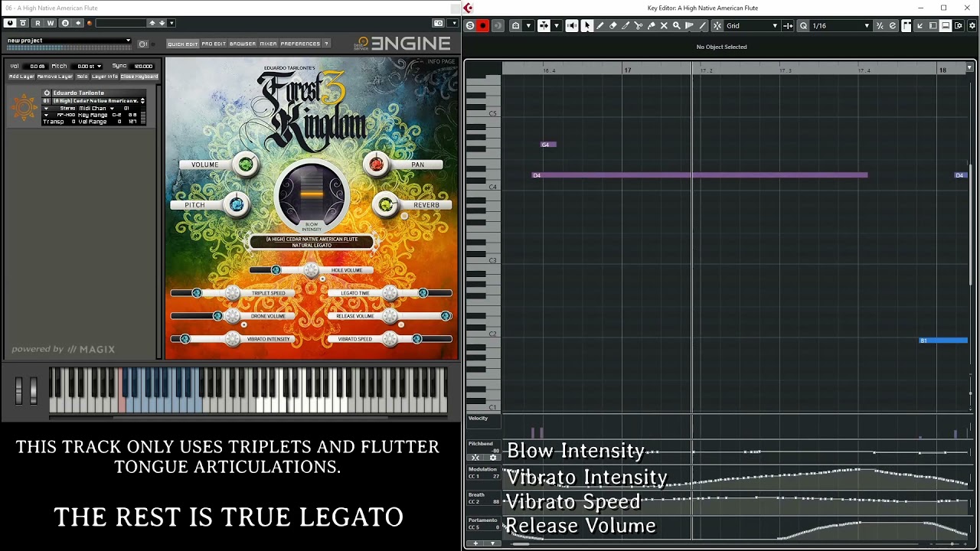This screenshot has width=980, height=551.
Task: Toggle Auto-Scroll dropdown arrow
Action: tap(557, 26)
